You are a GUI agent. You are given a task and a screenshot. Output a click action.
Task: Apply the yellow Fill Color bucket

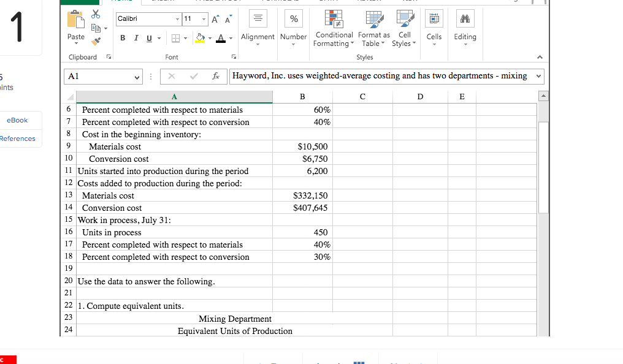pyautogui.click(x=201, y=38)
